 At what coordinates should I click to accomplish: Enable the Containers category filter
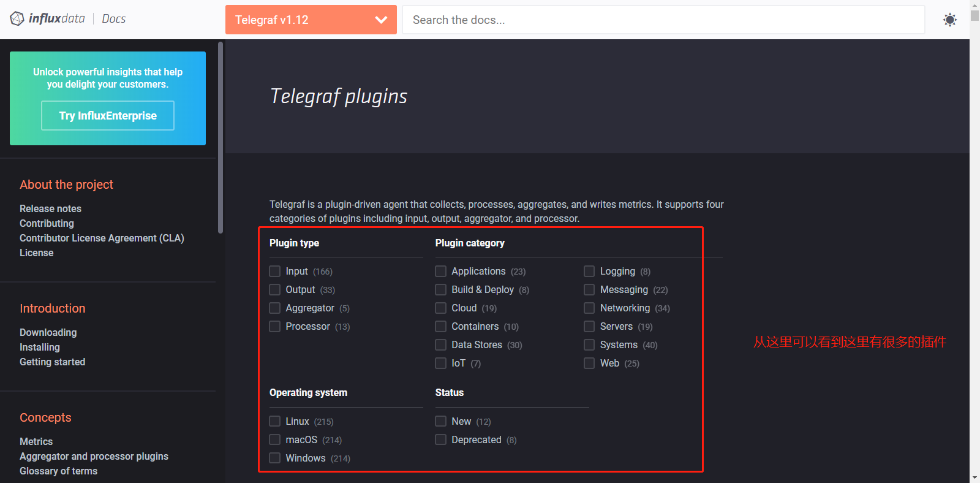tap(441, 326)
